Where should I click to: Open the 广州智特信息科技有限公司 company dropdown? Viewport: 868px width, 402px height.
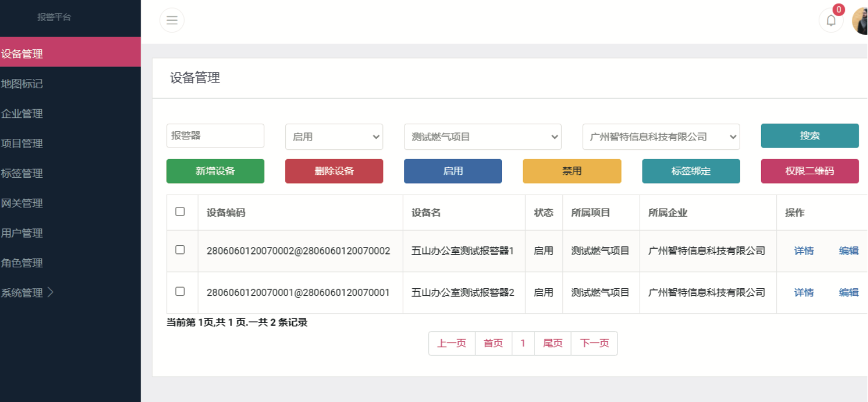point(661,137)
